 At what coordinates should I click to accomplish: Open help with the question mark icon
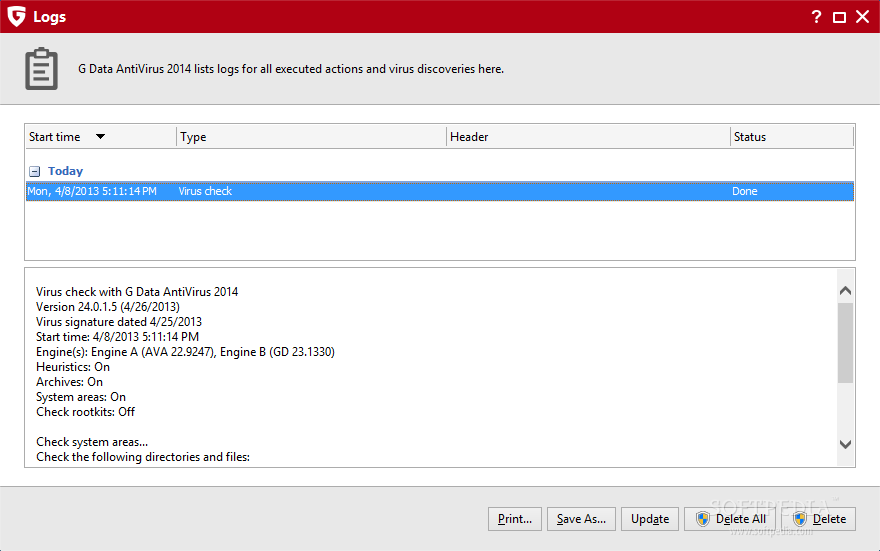pyautogui.click(x=816, y=17)
